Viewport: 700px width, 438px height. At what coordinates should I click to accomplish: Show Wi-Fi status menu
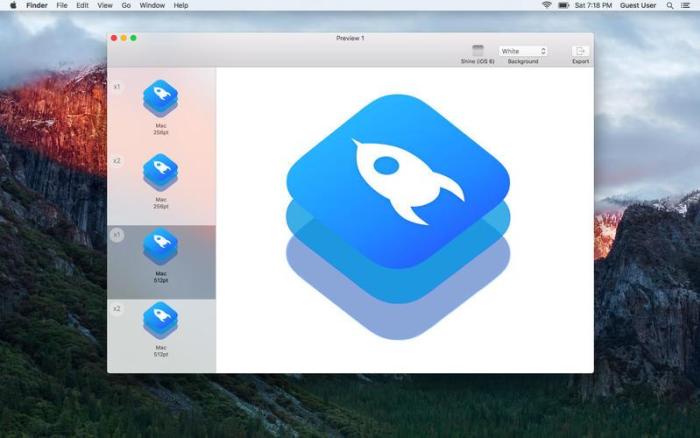[546, 5]
